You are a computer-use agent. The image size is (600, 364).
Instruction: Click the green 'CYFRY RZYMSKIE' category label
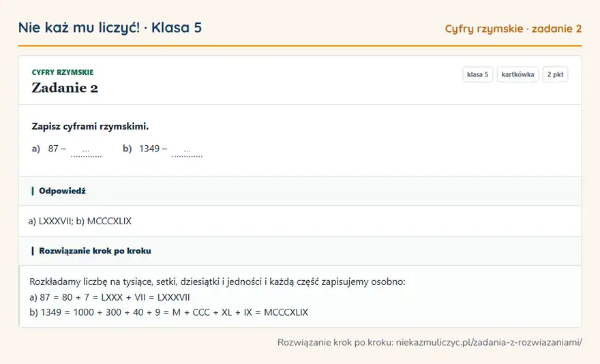pyautogui.click(x=63, y=72)
